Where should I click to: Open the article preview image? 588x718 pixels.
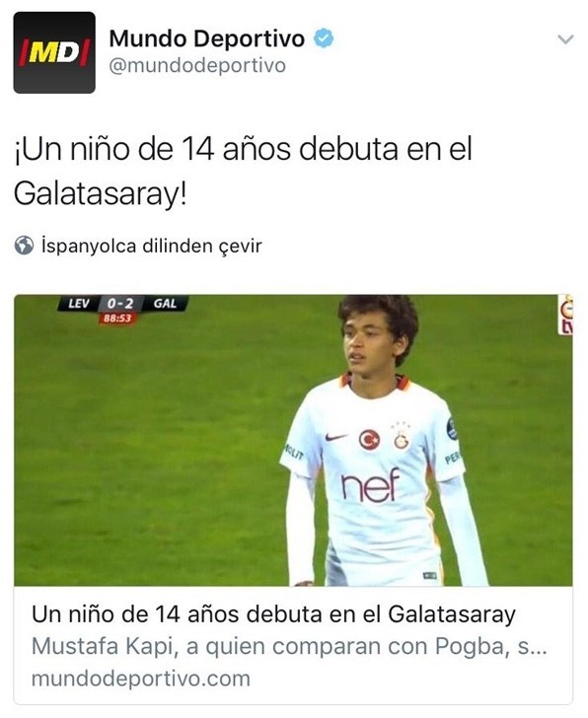click(293, 440)
